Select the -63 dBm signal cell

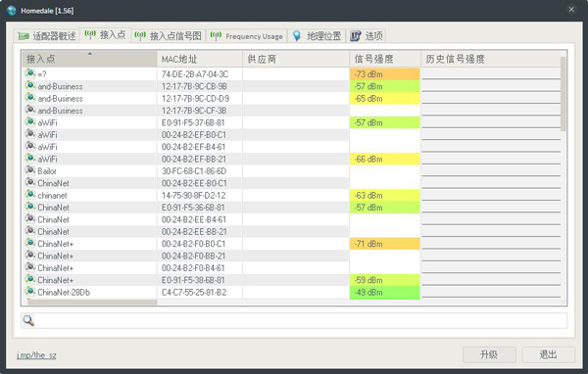pyautogui.click(x=385, y=195)
